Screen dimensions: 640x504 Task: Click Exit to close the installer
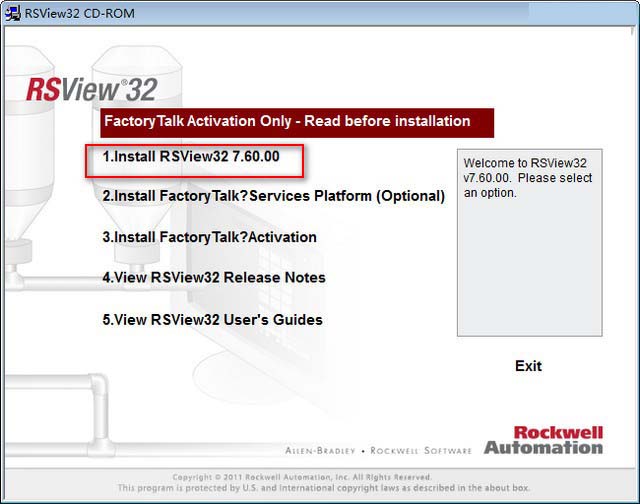[529, 366]
